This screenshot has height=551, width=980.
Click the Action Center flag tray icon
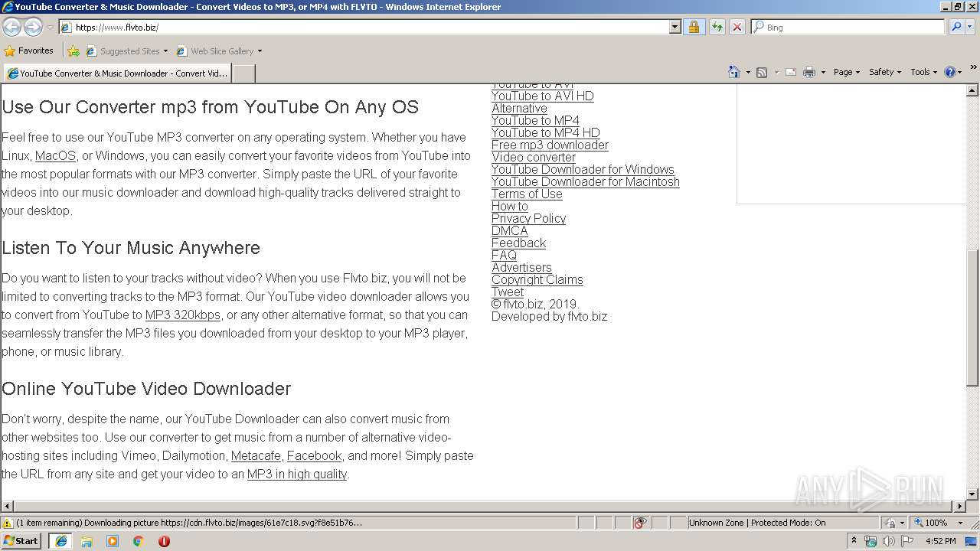point(906,541)
